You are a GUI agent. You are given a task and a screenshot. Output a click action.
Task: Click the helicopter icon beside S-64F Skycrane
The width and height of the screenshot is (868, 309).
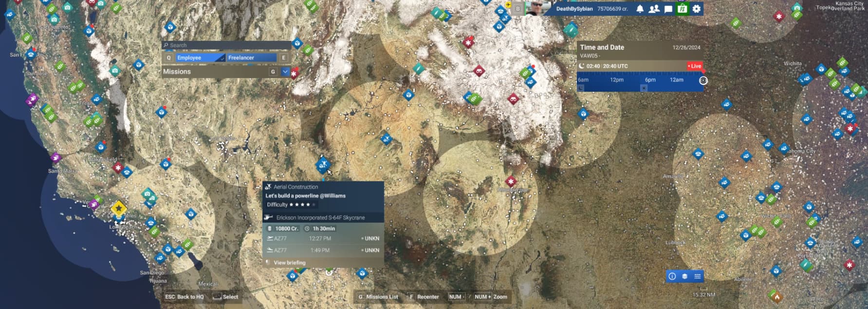(x=268, y=218)
